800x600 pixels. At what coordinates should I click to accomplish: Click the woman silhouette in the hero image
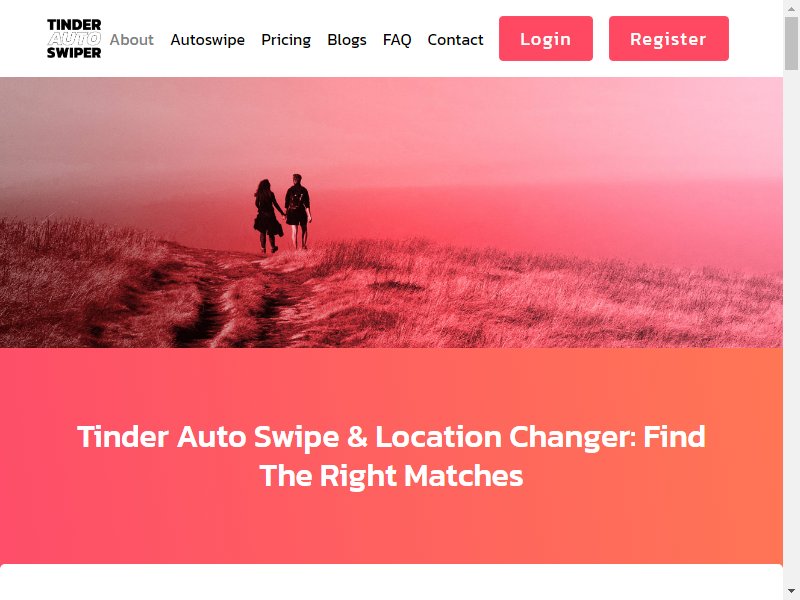tap(267, 216)
